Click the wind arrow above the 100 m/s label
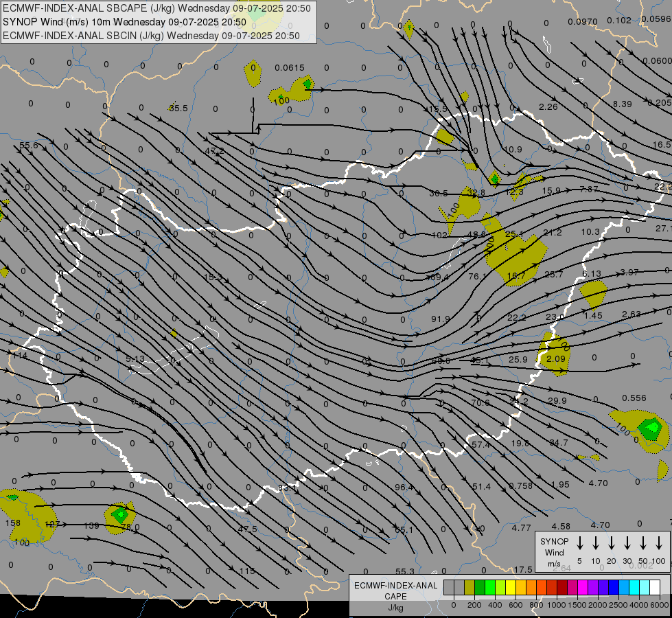 tap(659, 543)
